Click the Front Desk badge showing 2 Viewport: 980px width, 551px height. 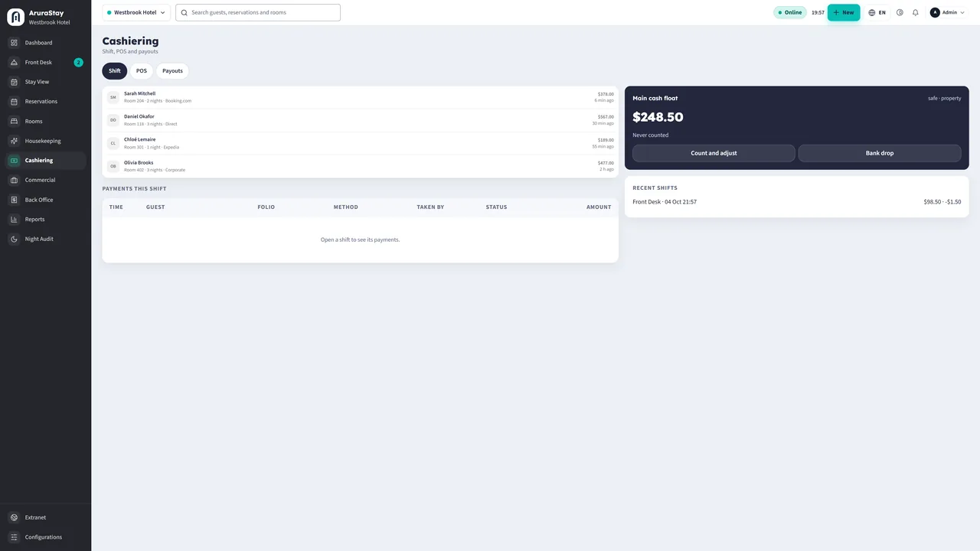point(78,62)
